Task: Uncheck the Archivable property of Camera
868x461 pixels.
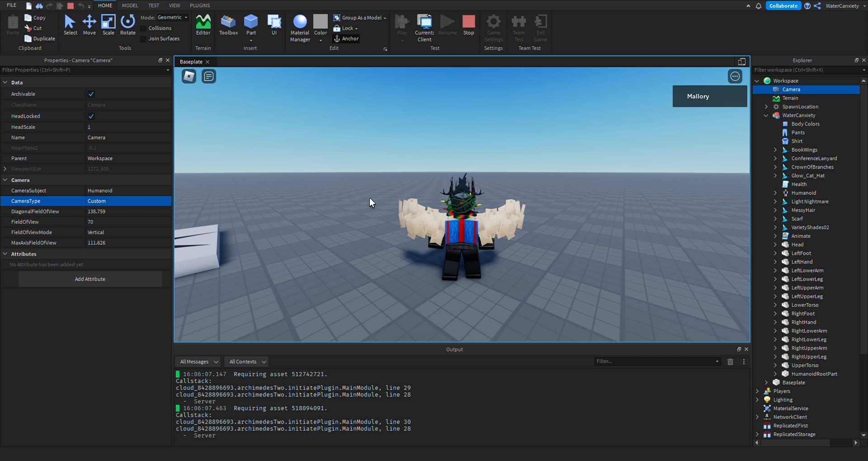Action: [x=91, y=94]
